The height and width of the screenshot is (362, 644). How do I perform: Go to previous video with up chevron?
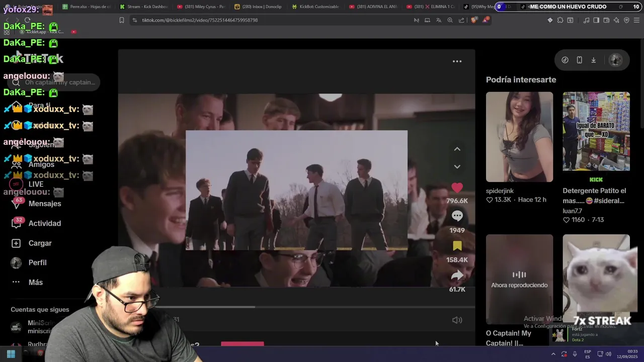click(457, 149)
